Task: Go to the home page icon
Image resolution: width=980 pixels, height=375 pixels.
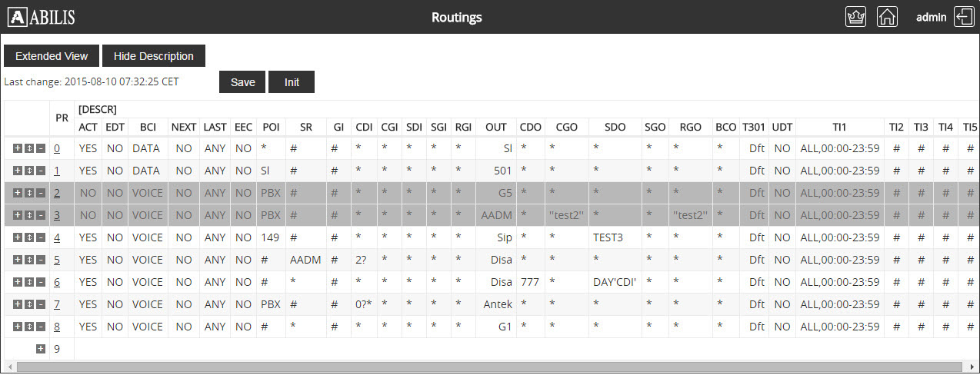Action: (887, 17)
